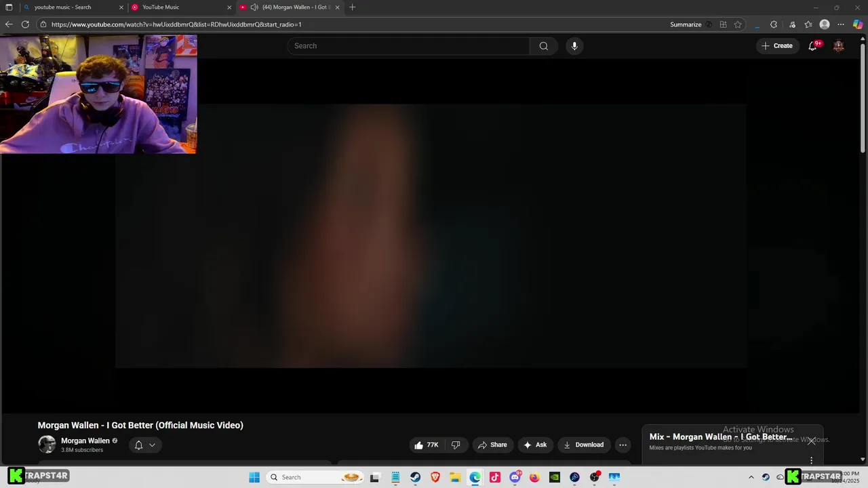Open the tab actions menu icon
The width and height of the screenshot is (868, 488).
pyautogui.click(x=9, y=7)
